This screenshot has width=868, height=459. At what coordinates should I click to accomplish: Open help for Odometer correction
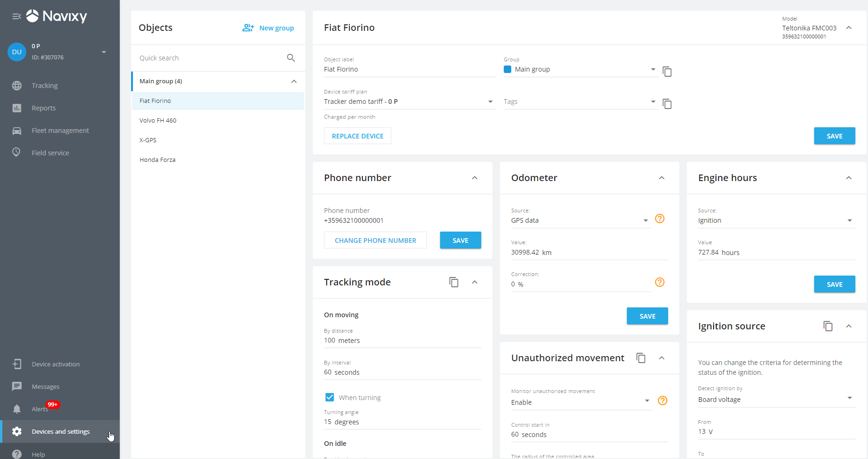coord(660,282)
